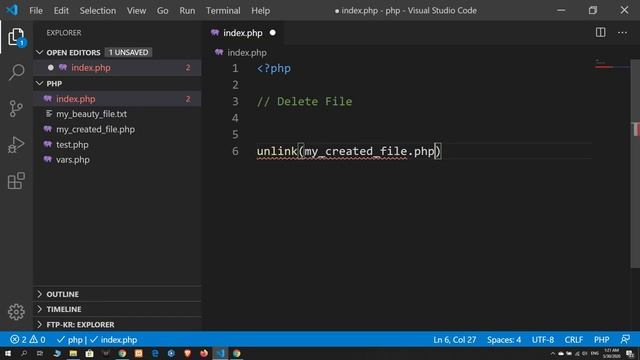Click line number 4 in the gutter
Image resolution: width=640 pixels, height=360 pixels.
[235, 118]
